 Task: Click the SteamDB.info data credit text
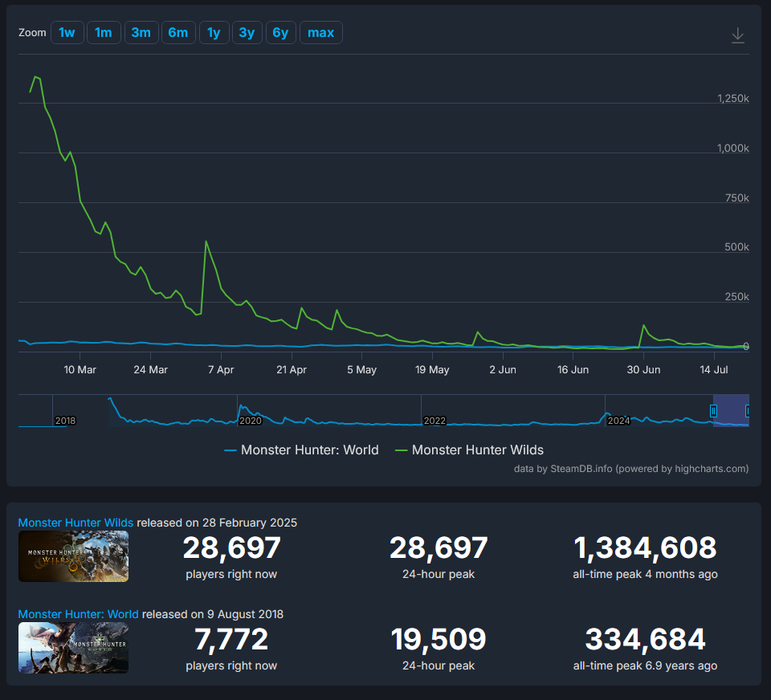[631, 469]
